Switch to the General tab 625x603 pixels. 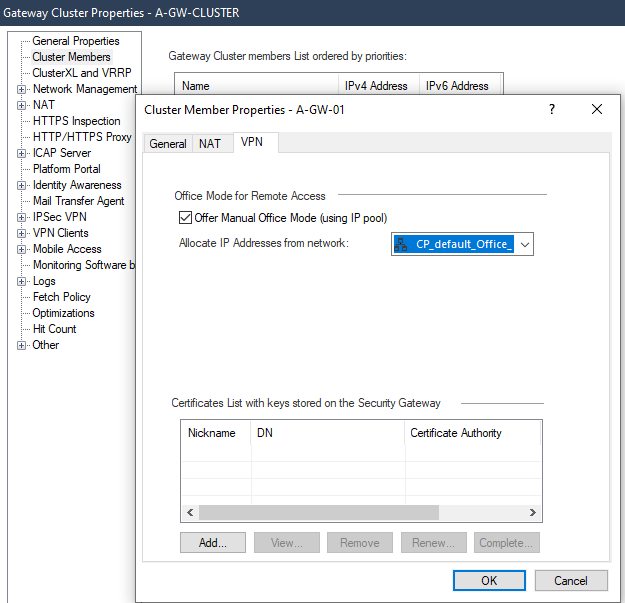168,144
